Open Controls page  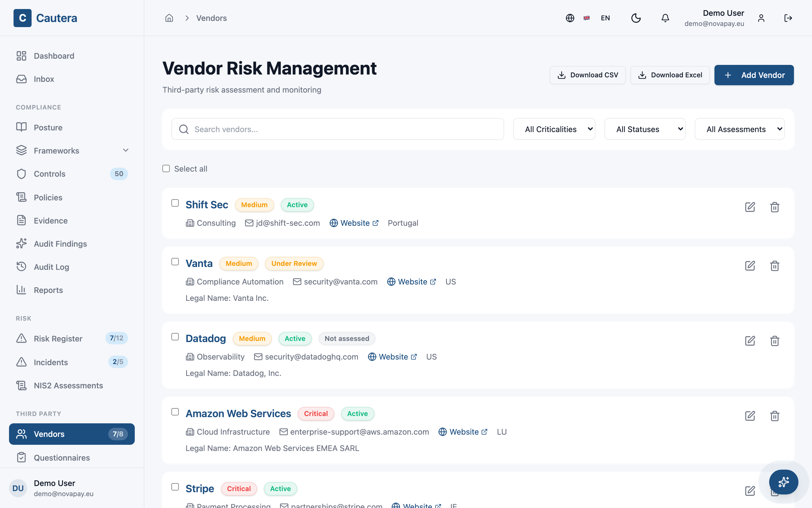click(x=72, y=174)
